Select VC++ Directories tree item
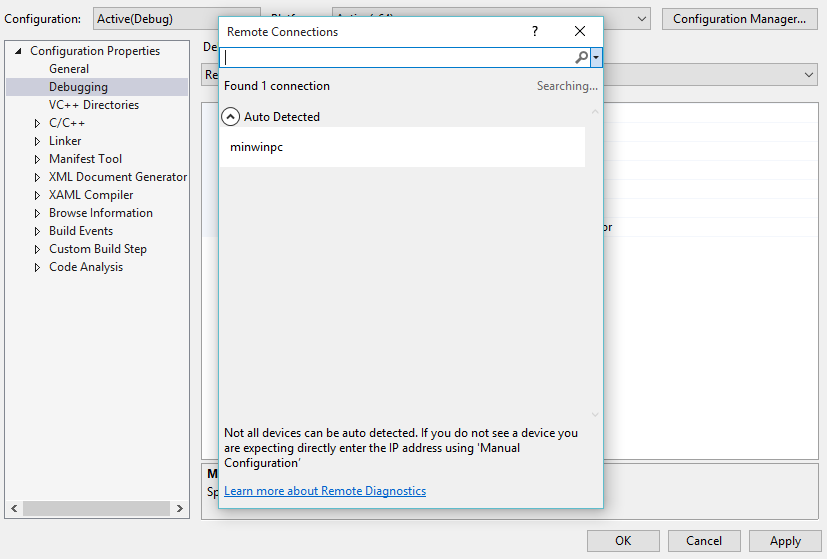This screenshot has width=827, height=559. (x=94, y=105)
